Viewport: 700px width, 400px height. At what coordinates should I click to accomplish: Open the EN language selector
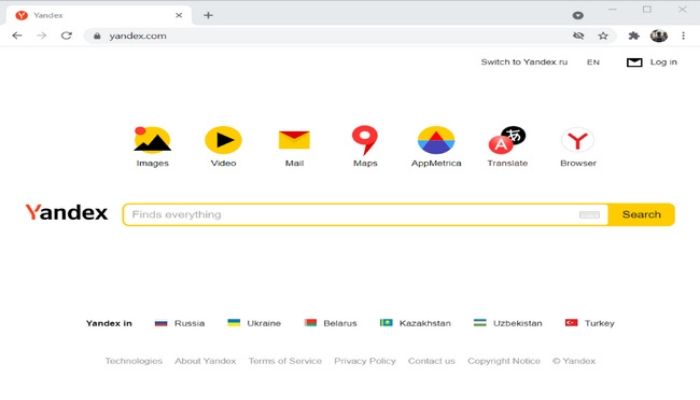[593, 62]
